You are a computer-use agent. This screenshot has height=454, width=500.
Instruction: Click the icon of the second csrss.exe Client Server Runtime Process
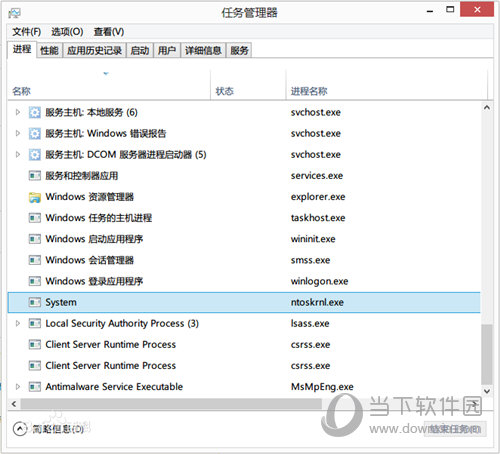point(35,366)
